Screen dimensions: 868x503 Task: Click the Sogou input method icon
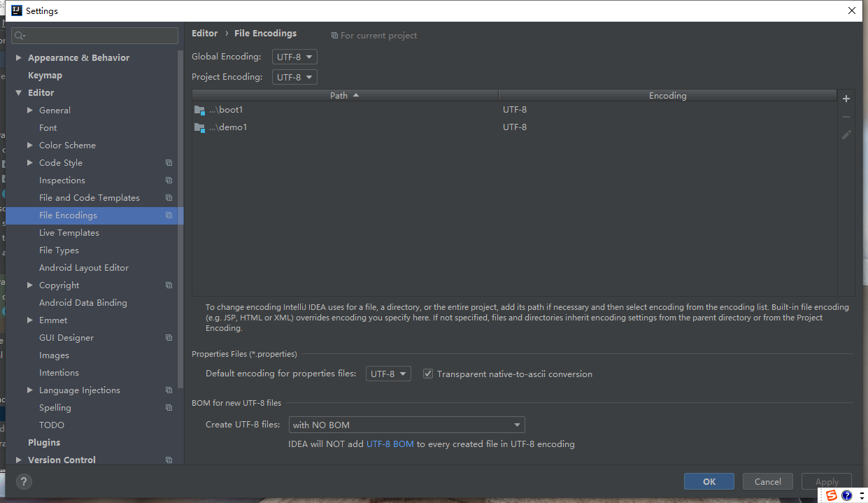831,495
